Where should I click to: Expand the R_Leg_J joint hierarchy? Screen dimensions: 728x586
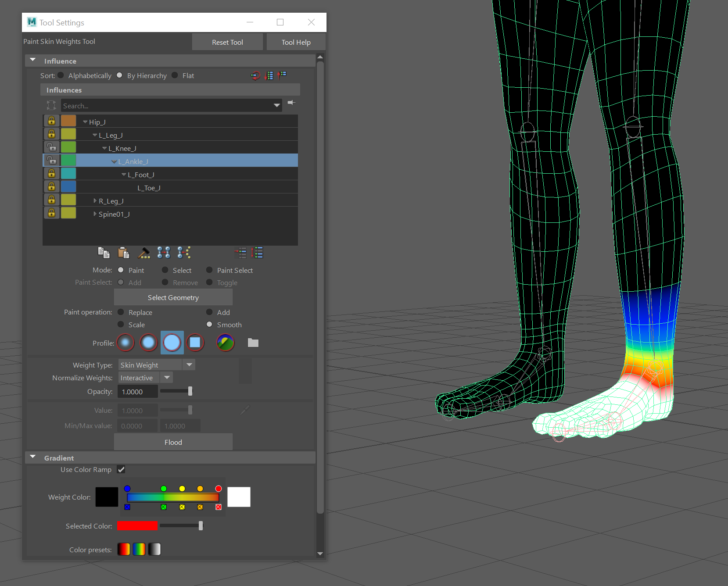pos(95,201)
